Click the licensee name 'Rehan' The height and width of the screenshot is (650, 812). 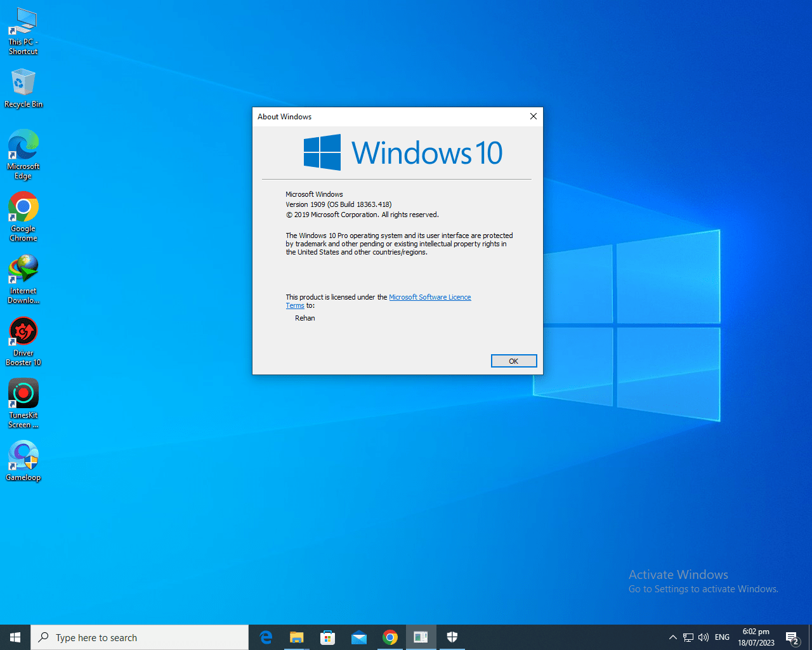(x=305, y=318)
